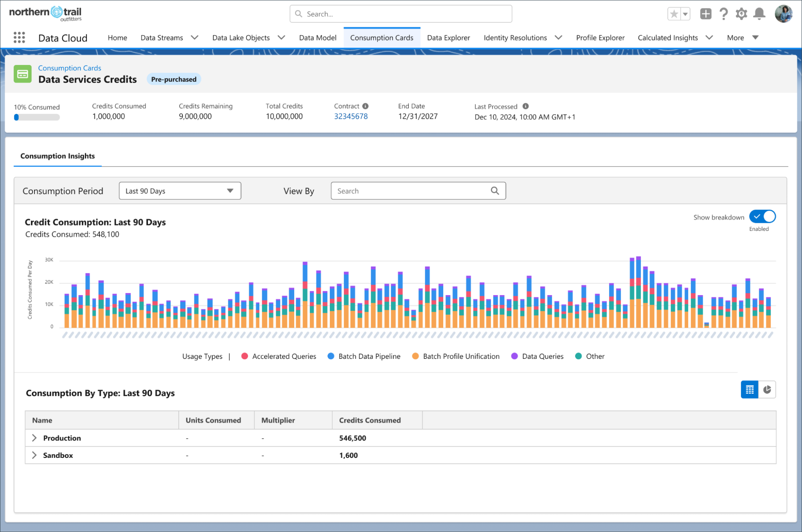This screenshot has width=802, height=532.
Task: Open the Data Streams tab
Action: pyautogui.click(x=162, y=38)
